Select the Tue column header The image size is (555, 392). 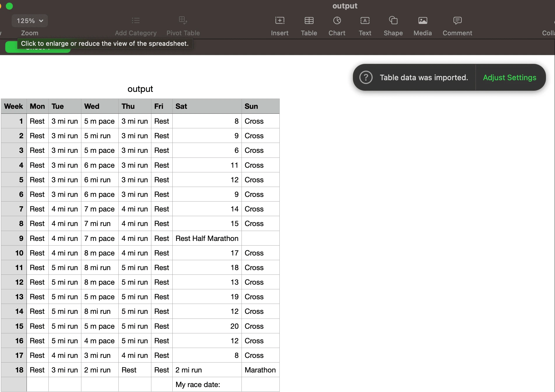65,106
